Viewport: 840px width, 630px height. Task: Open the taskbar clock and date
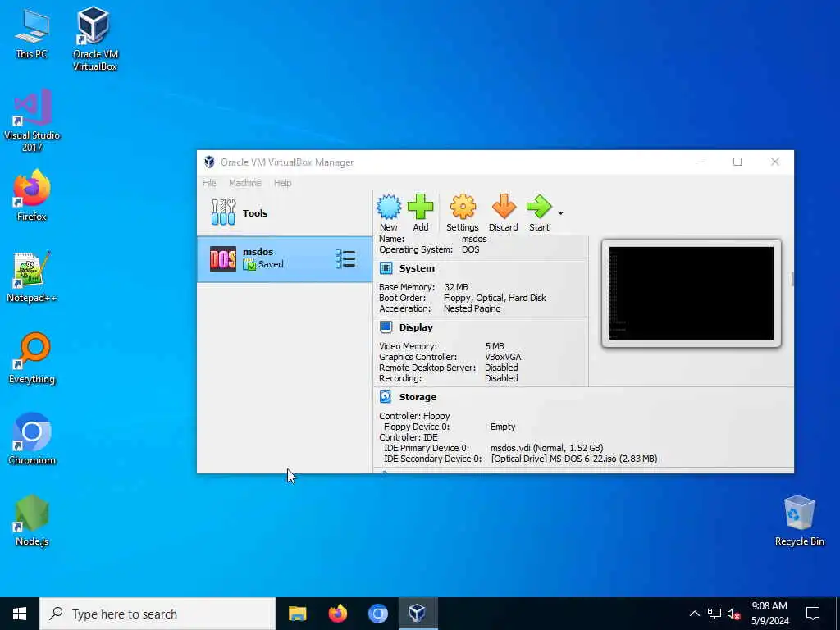[x=769, y=614]
